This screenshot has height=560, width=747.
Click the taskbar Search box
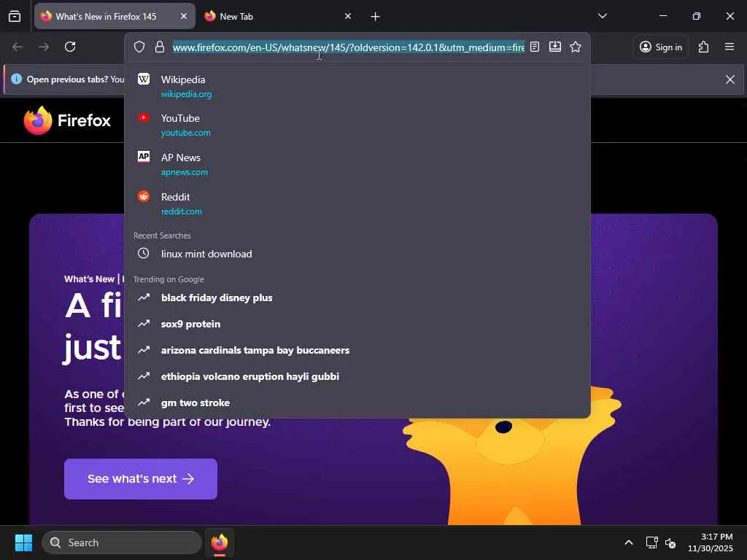(x=122, y=542)
